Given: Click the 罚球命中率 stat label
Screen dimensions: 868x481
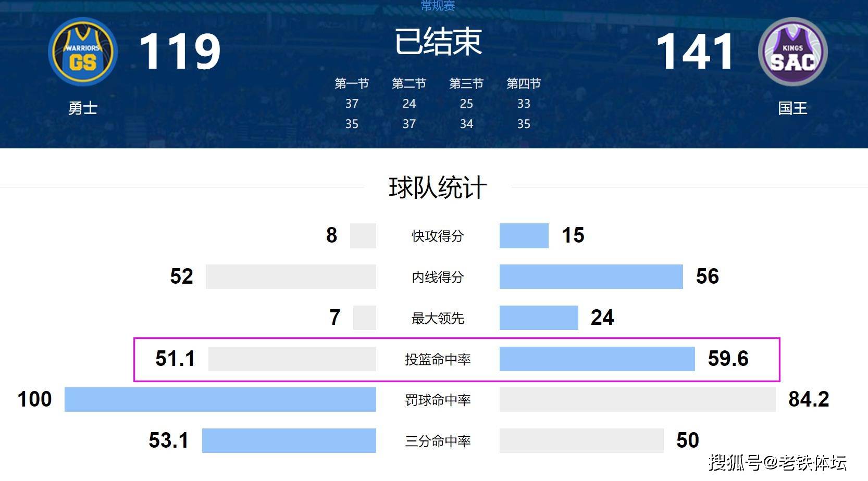Looking at the screenshot, I should 438,400.
